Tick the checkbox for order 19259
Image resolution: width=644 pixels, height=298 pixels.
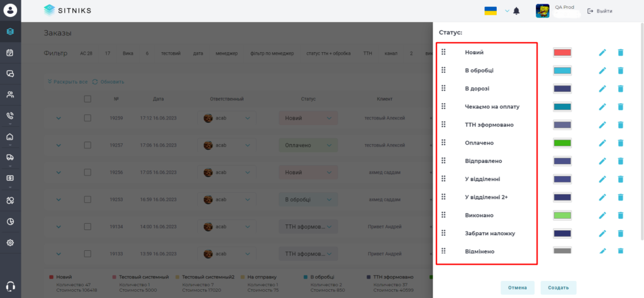coord(87,118)
